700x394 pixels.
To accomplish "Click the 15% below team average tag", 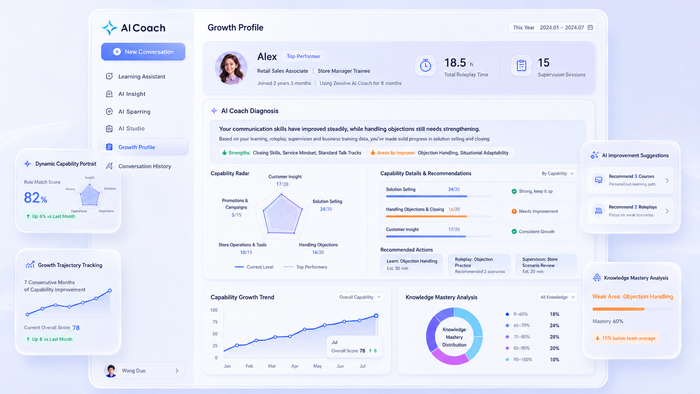I will 625,338.
